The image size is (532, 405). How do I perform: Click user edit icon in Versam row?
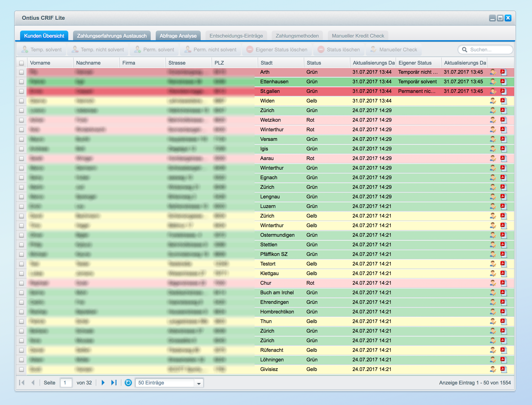[493, 139]
